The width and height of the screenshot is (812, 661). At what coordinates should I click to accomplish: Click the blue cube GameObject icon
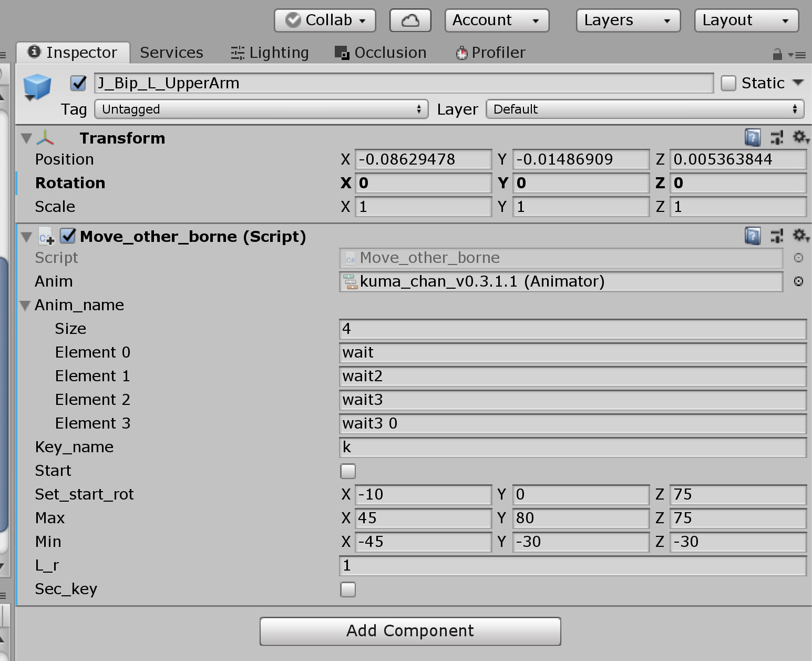[37, 87]
